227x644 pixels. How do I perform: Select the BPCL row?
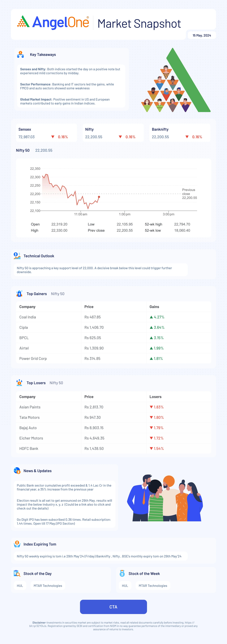pos(113,338)
